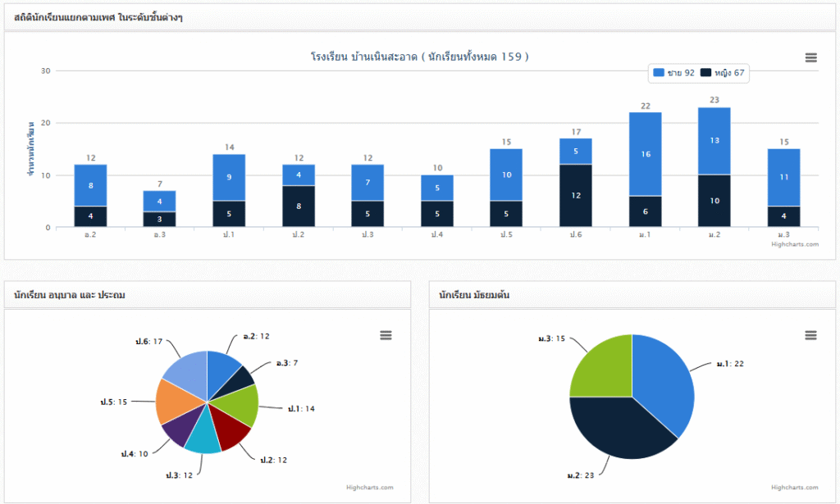Click the dark หญิง legend color box
Image resolution: width=840 pixels, height=504 pixels.
tap(706, 73)
